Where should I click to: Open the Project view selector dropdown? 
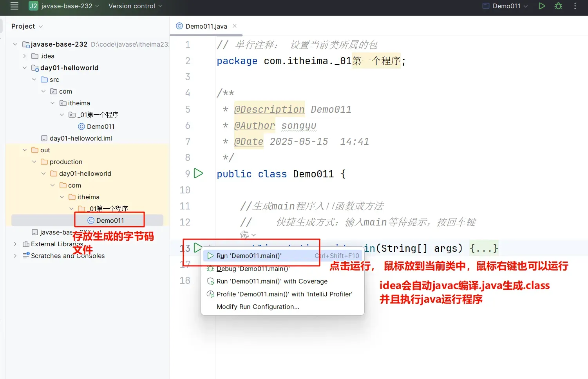point(27,26)
